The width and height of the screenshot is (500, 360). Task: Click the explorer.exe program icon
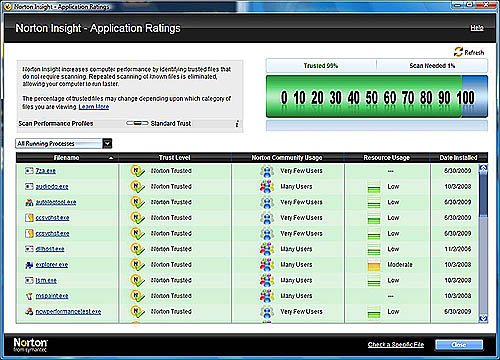[x=29, y=265]
